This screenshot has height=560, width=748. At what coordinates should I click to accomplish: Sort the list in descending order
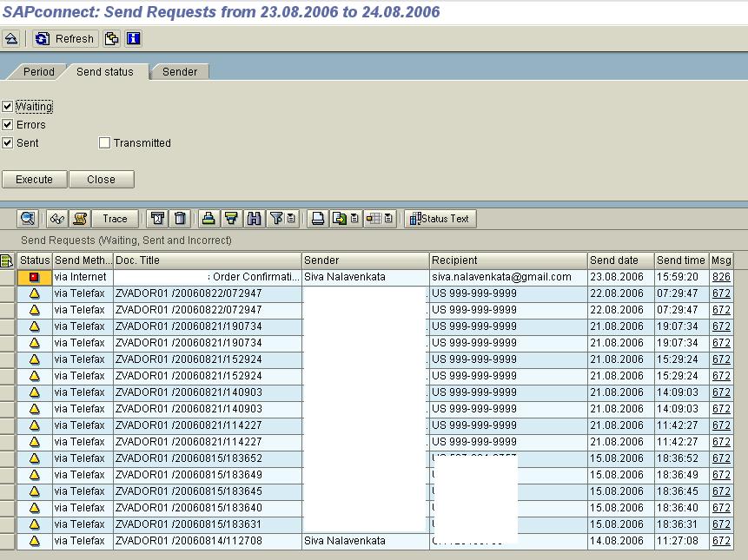(231, 219)
